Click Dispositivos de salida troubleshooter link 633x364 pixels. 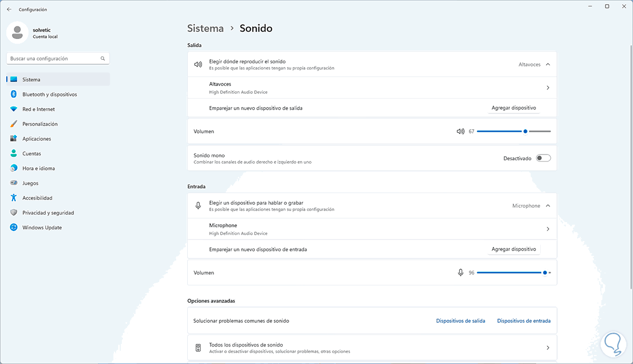tap(461, 321)
